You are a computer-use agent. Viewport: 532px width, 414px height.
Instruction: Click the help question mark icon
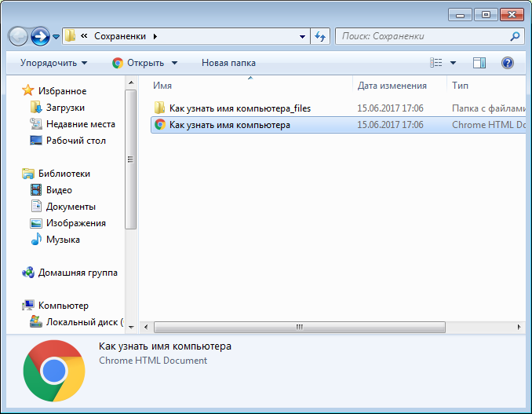click(x=507, y=63)
